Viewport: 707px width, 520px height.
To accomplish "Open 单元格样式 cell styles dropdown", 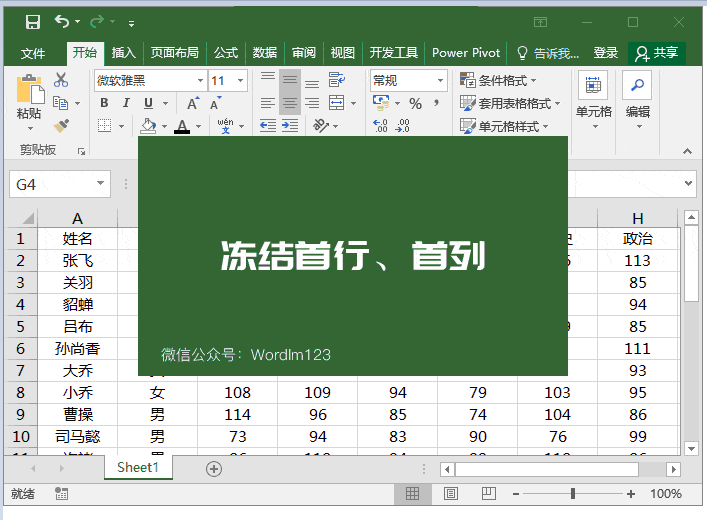I will (504, 126).
